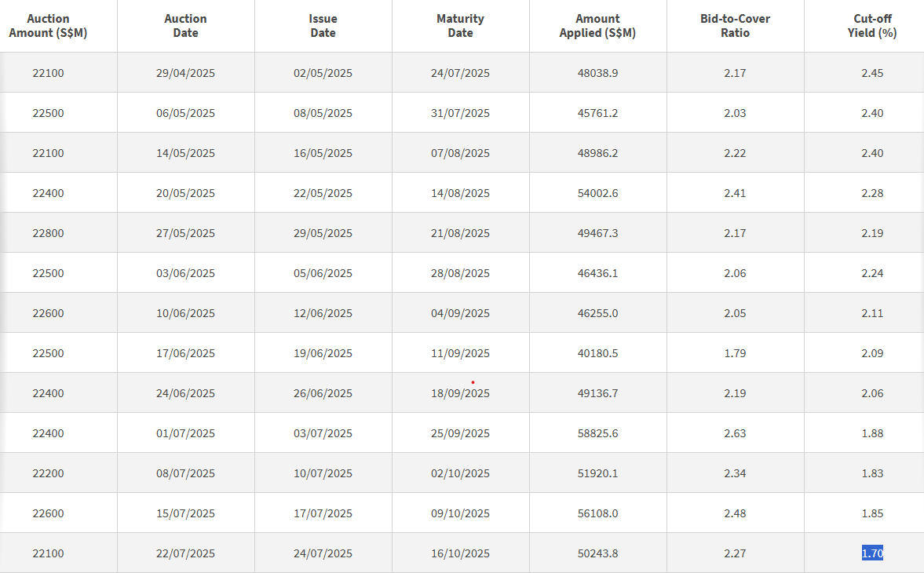Click issue date 02/05/2025
This screenshot has width=924, height=573.
click(323, 73)
